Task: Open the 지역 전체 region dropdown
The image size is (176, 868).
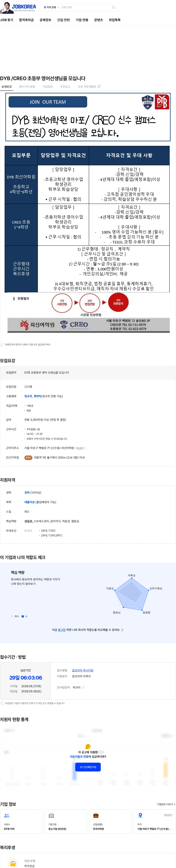Action: click(52, 7)
